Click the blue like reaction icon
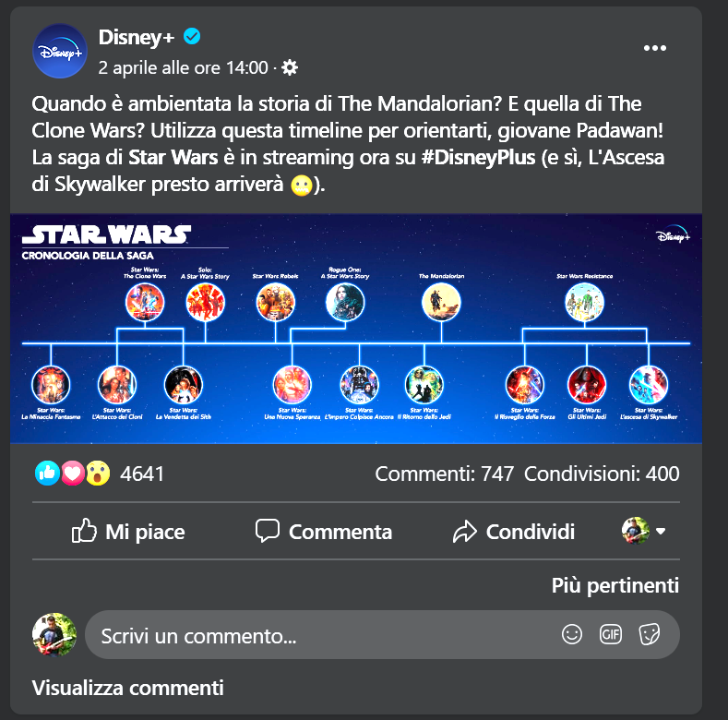Viewport: 728px width, 720px height. (x=47, y=474)
